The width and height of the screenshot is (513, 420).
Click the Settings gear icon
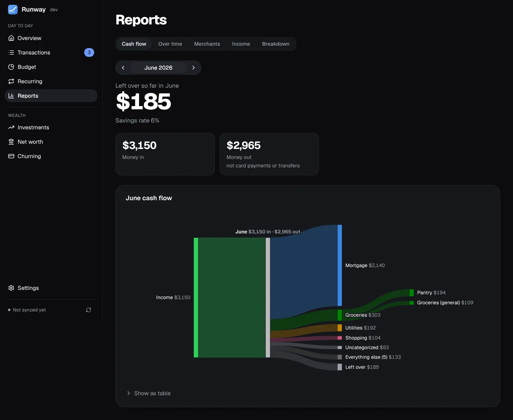(11, 288)
